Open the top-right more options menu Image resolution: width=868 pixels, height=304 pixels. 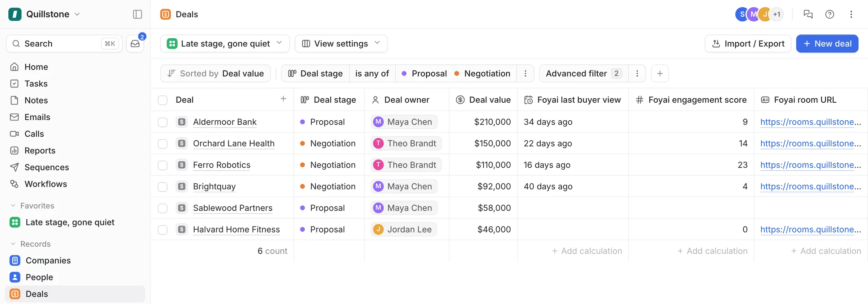(x=851, y=14)
